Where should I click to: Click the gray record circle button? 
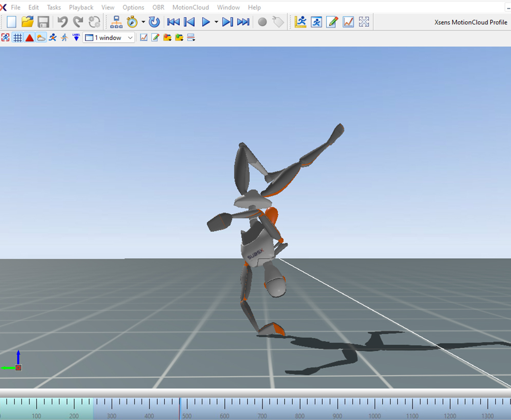(x=262, y=22)
